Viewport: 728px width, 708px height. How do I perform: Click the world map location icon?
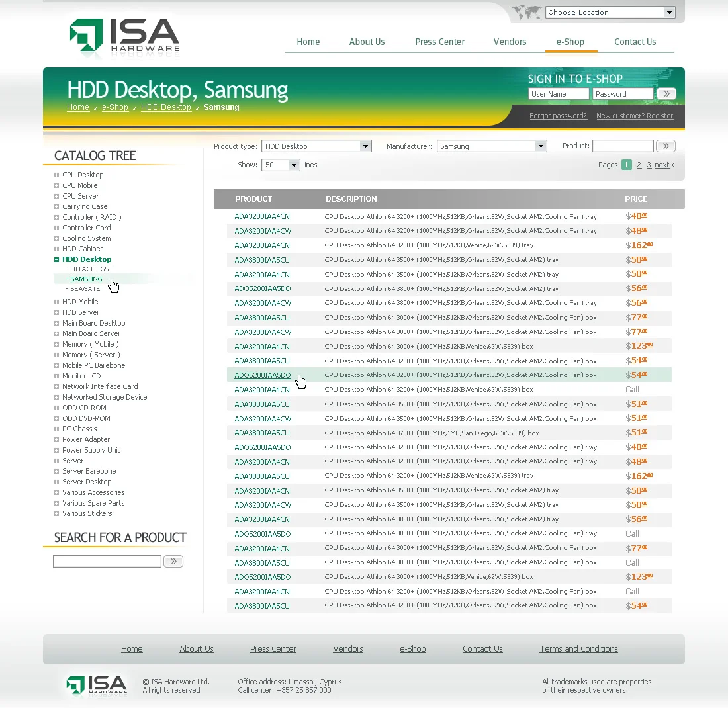tap(527, 12)
